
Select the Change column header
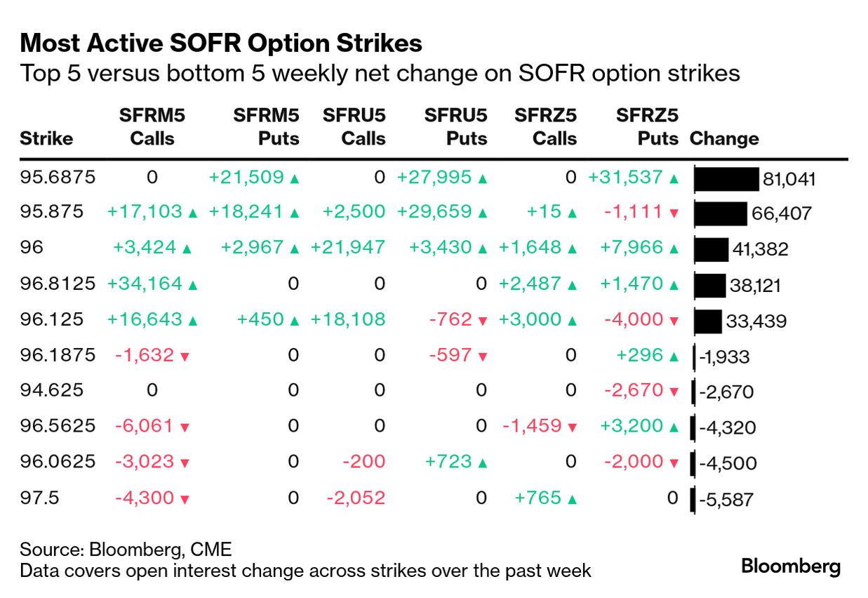(x=724, y=138)
